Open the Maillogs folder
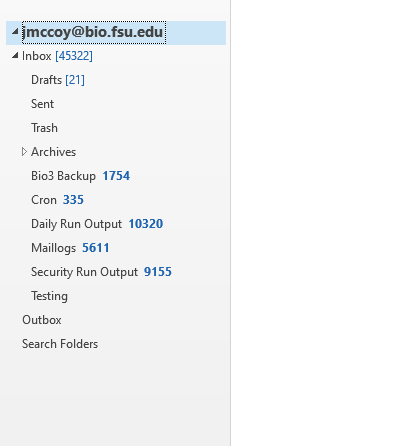Screen dimensions: 406x446 point(70,248)
